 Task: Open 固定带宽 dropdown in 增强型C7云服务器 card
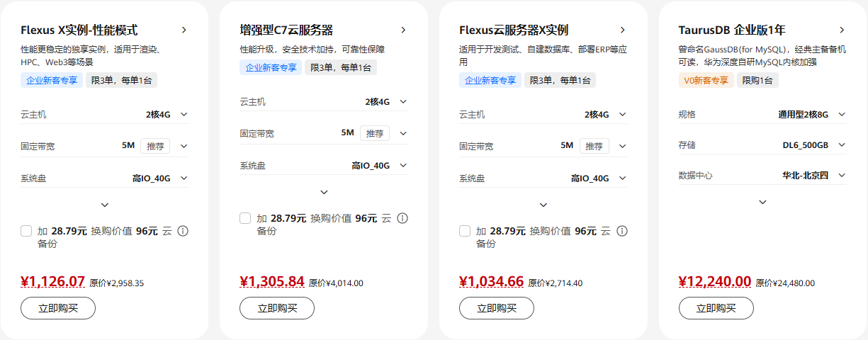point(403,133)
